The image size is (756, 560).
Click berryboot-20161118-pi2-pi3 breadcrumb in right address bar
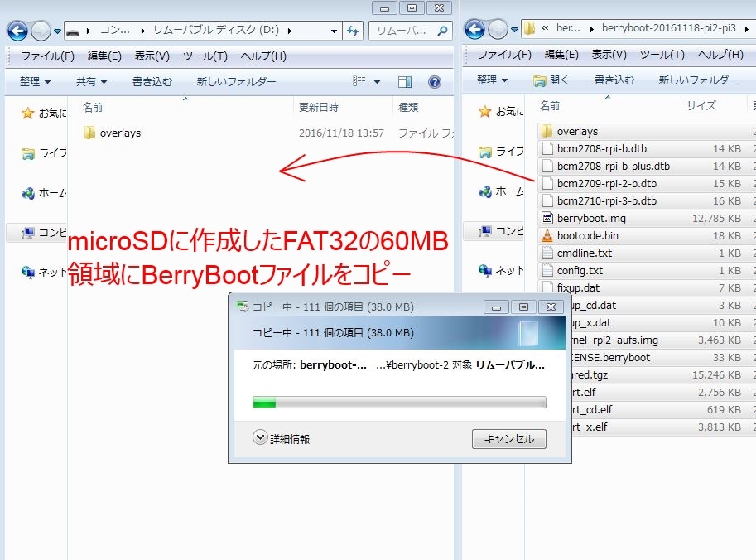(669, 28)
